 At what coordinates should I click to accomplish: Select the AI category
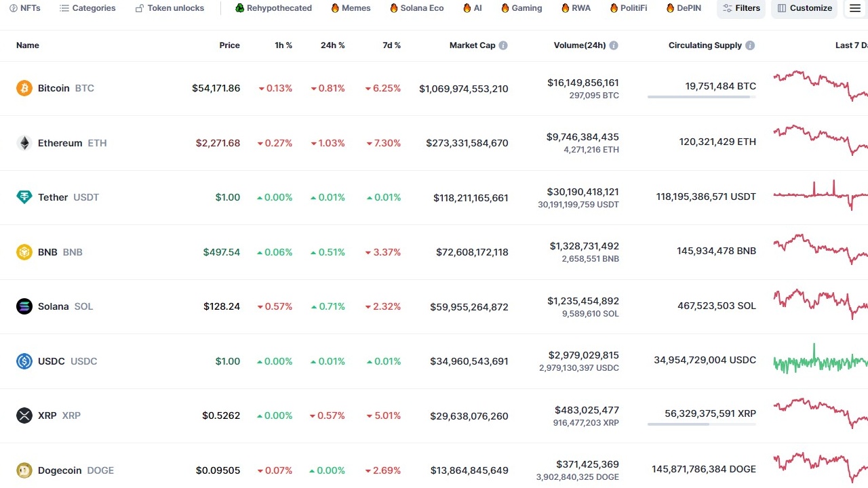pos(472,8)
